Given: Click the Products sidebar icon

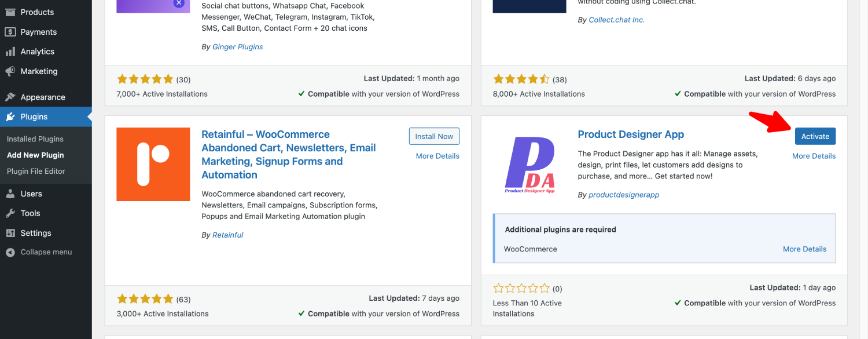Looking at the screenshot, I should [10, 12].
